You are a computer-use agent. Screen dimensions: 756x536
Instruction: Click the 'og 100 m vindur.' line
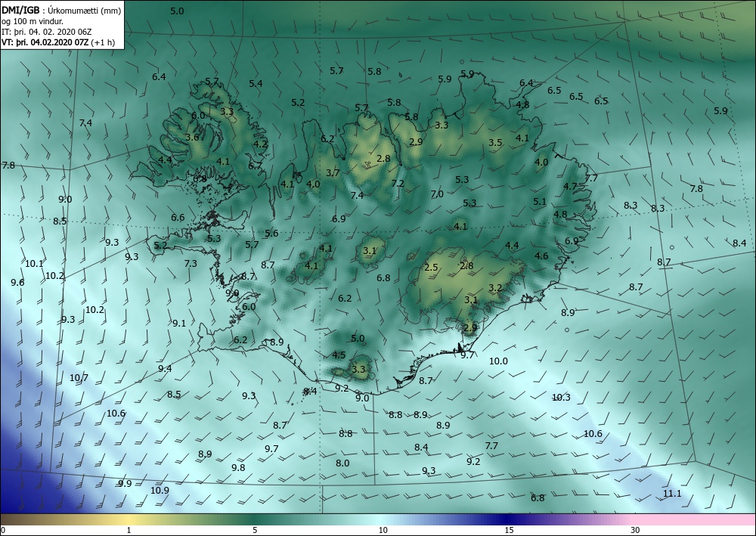pyautogui.click(x=31, y=21)
